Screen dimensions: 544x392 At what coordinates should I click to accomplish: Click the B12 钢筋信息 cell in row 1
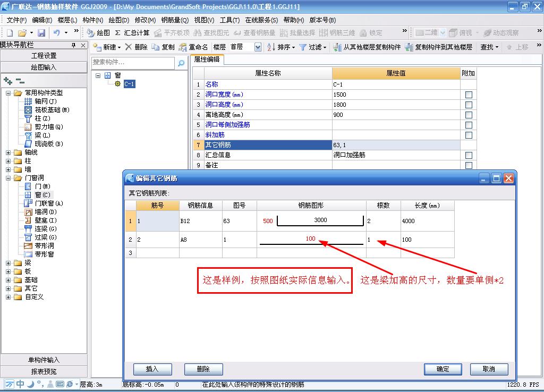pos(200,221)
